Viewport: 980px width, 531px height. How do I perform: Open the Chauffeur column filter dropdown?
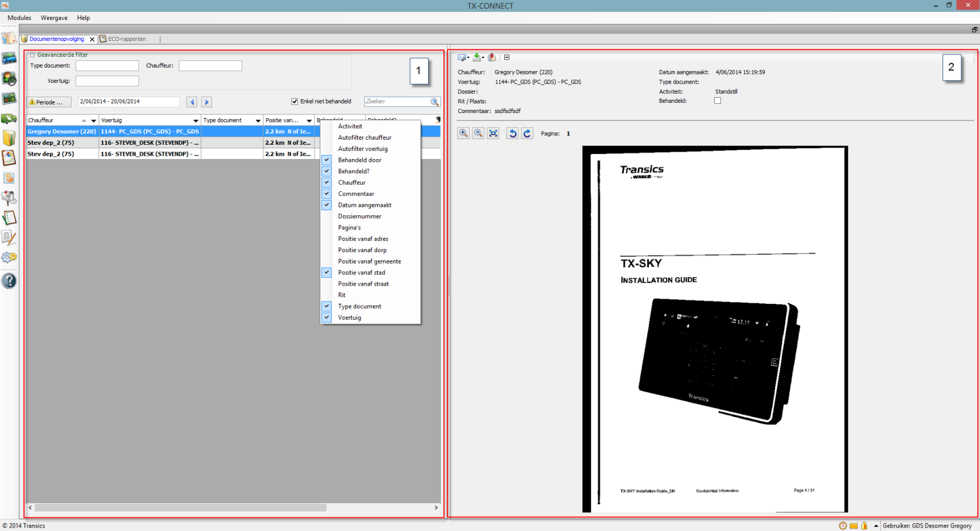(94, 120)
